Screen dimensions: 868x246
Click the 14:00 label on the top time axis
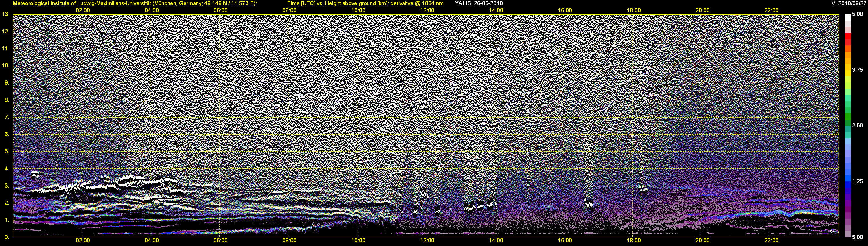[496, 10]
